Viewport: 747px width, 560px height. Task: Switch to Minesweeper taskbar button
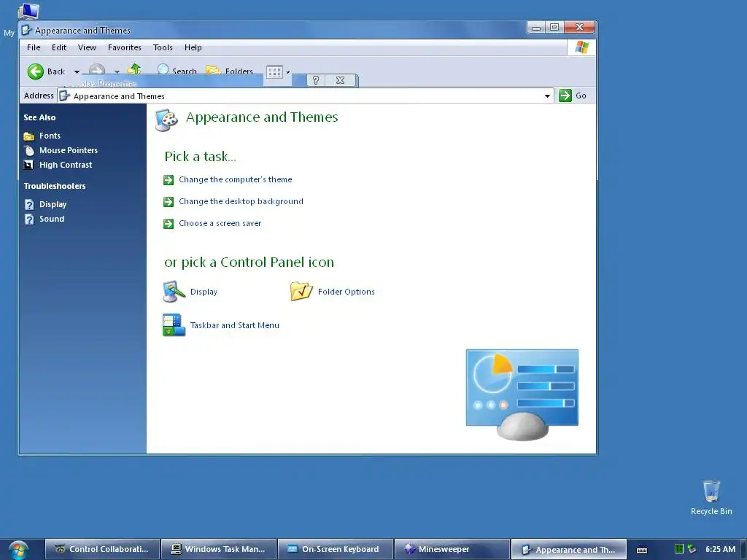pos(452,549)
